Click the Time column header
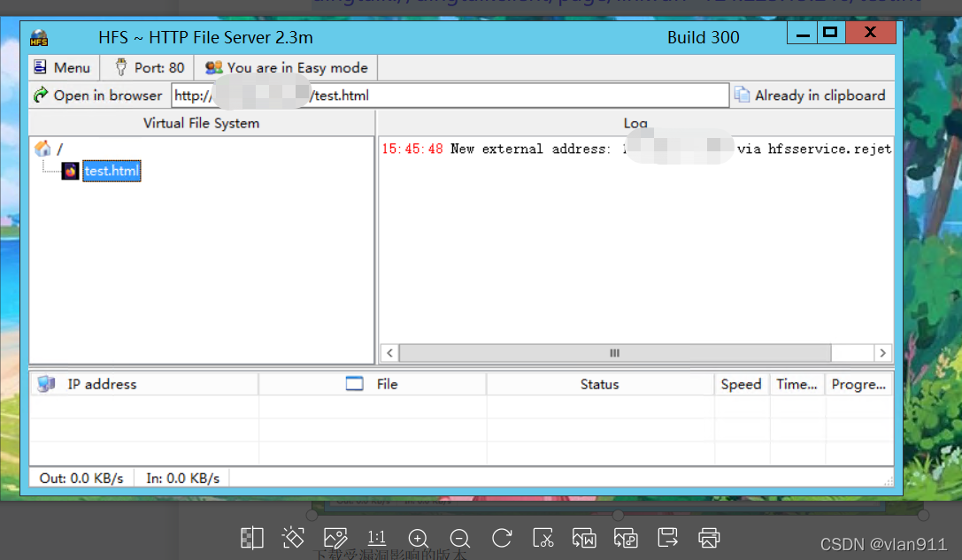 click(797, 384)
